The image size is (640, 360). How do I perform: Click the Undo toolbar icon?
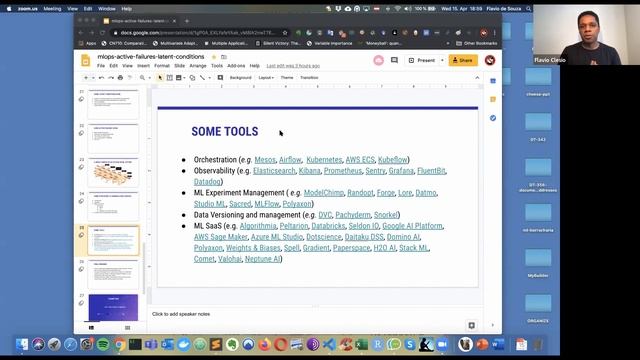click(x=102, y=78)
